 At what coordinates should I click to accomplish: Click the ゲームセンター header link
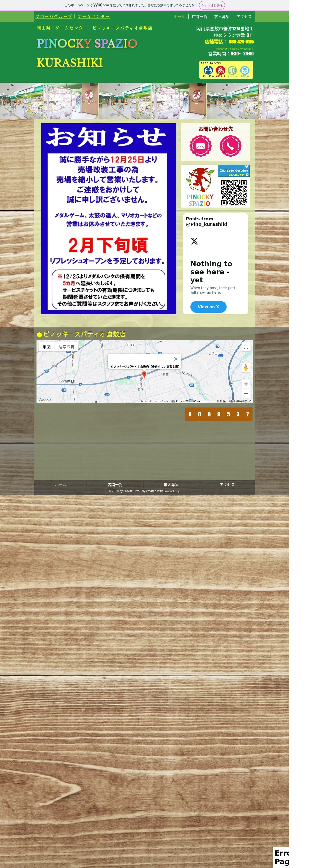pyautogui.click(x=94, y=16)
